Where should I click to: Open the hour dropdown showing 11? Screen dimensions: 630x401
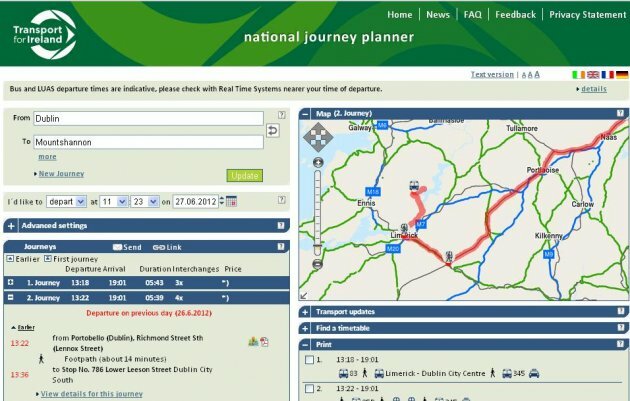114,201
